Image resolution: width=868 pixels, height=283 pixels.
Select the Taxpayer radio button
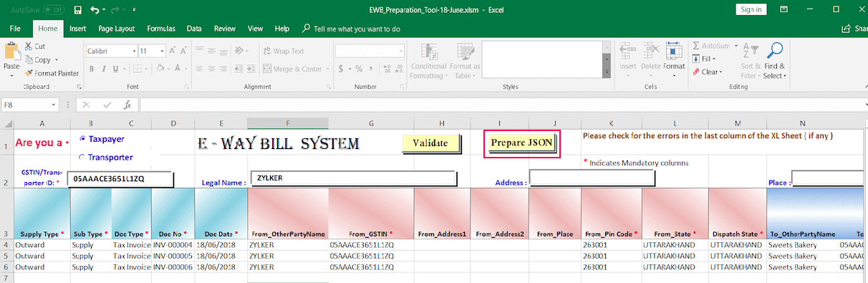point(82,139)
